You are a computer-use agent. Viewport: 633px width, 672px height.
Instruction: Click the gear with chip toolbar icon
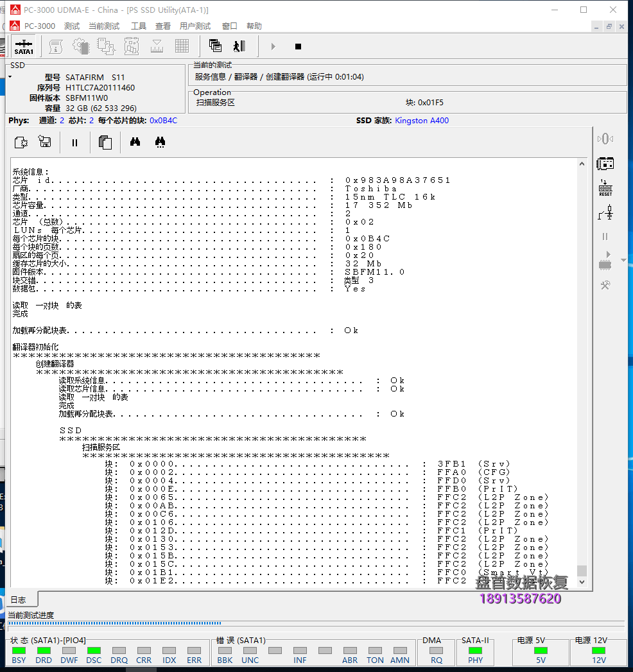[81, 46]
